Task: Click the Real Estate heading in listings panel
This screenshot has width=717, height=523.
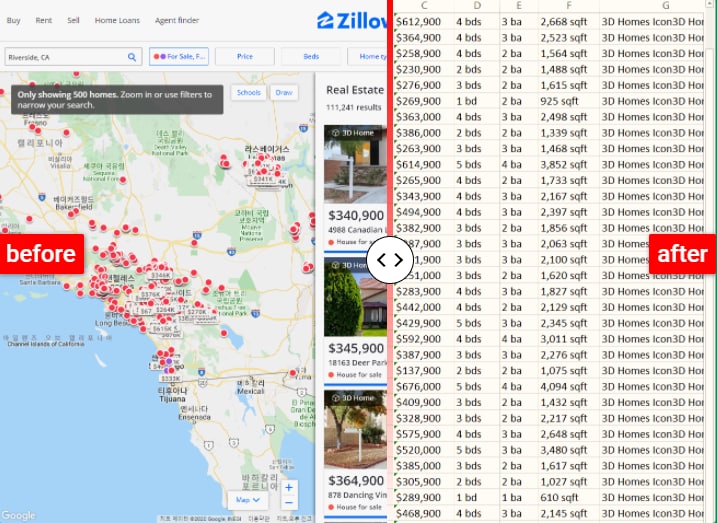Action: coord(355,90)
